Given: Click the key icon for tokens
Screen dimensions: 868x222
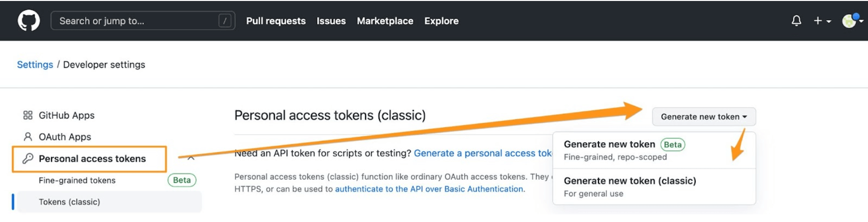Looking at the screenshot, I should pos(28,159).
